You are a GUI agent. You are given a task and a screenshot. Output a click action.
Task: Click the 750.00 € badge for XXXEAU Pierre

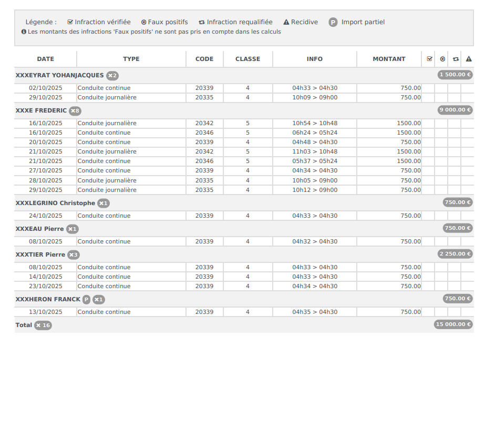click(x=458, y=228)
